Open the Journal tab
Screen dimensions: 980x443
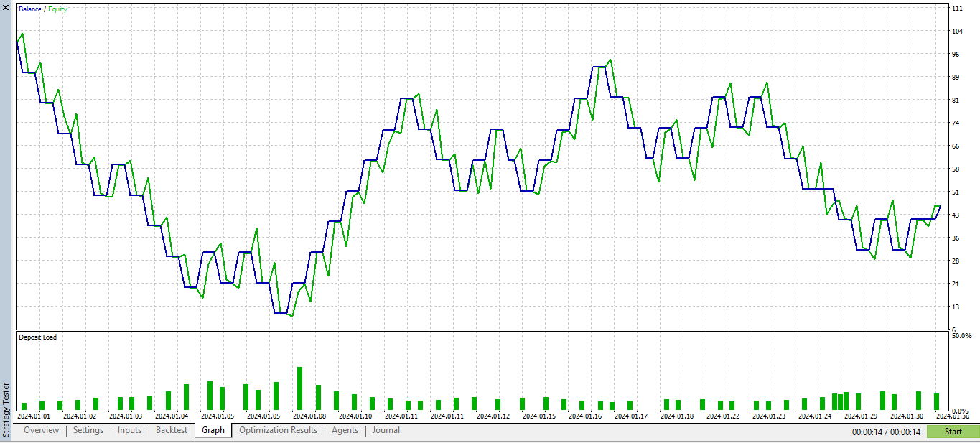coord(386,430)
